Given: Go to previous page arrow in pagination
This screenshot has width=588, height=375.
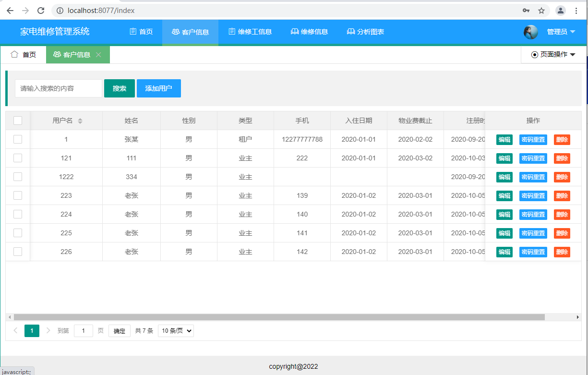Looking at the screenshot, I should [x=15, y=330].
